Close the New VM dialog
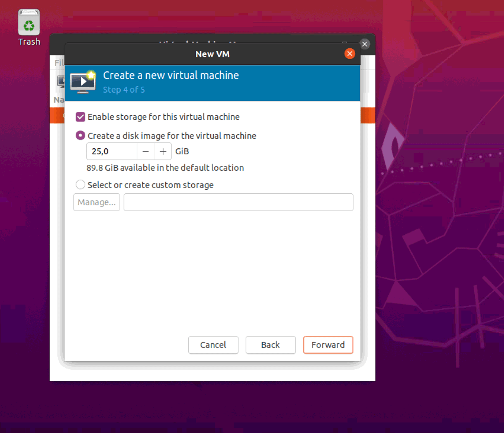 click(x=349, y=53)
